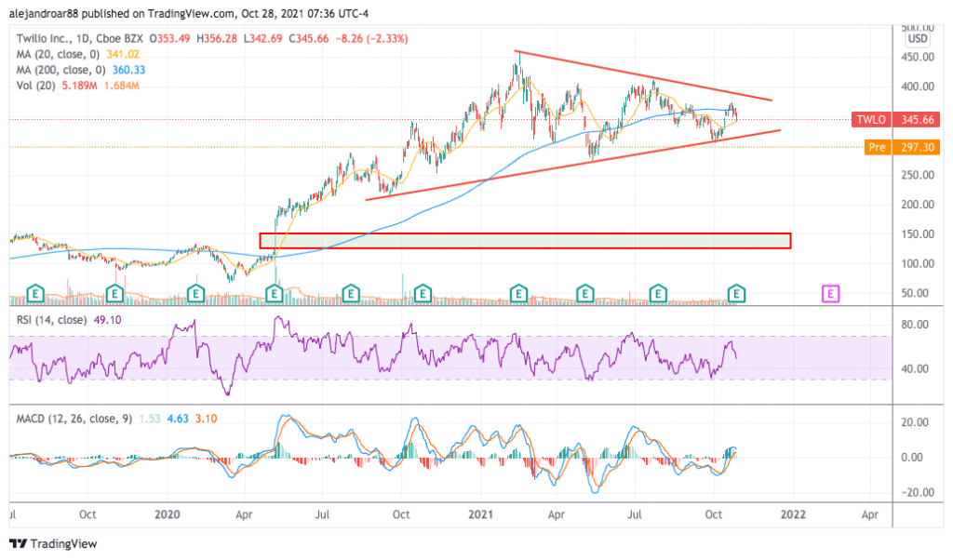This screenshot has width=953, height=560.
Task: Select the red support zone rectangle
Action: [525, 241]
